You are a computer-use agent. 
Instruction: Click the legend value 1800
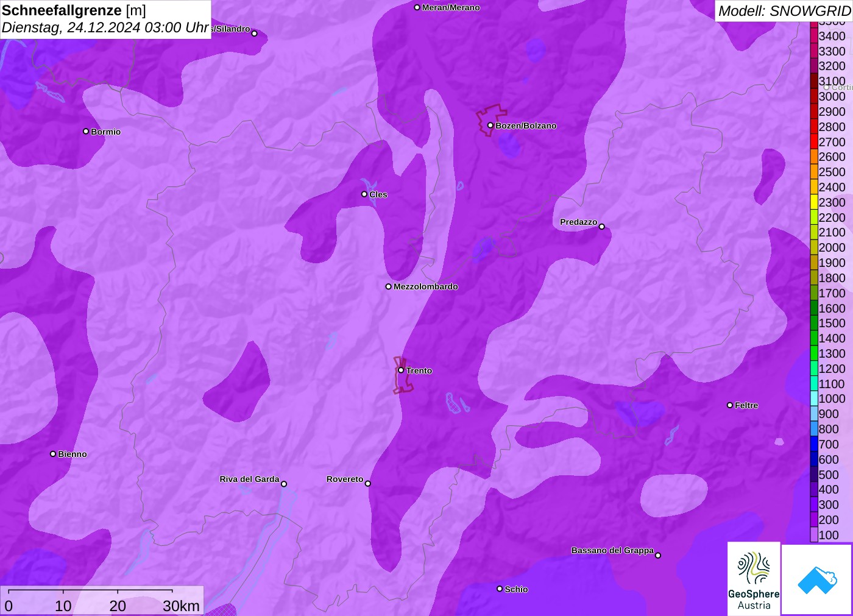tap(832, 278)
